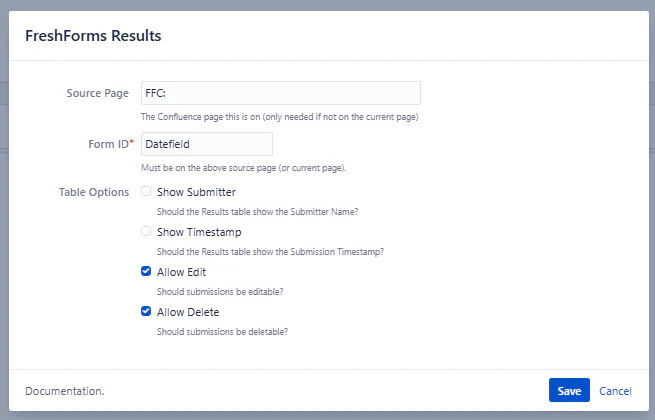Click the 'Table Options' section label
The image size is (655, 420).
[x=95, y=192]
